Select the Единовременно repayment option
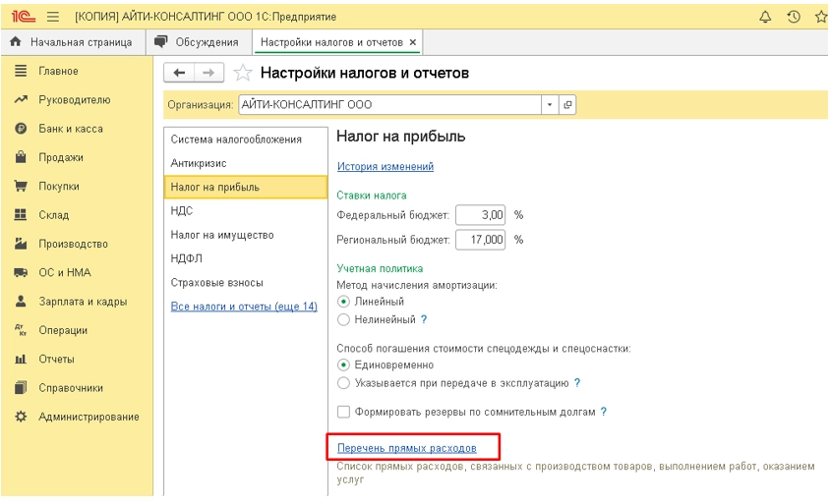Image resolution: width=830 pixels, height=504 pixels. click(x=343, y=364)
